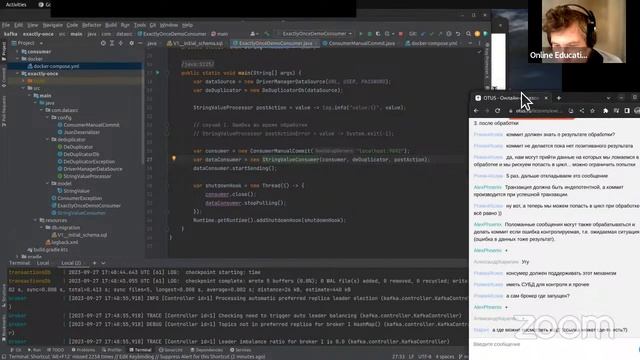Click the UTF-8 encoding in the status bar
Image resolution: width=640 pixels, height=360 pixels.
point(425,357)
